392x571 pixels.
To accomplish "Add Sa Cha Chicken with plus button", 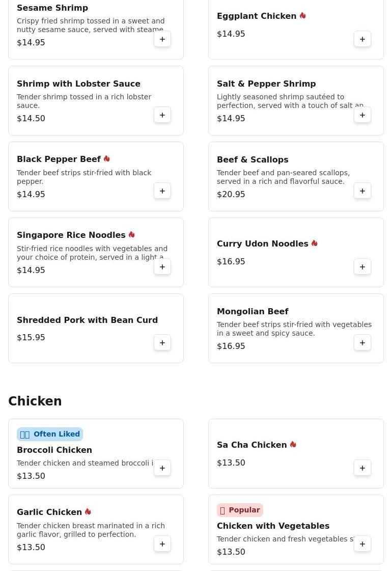I will [x=362, y=468].
